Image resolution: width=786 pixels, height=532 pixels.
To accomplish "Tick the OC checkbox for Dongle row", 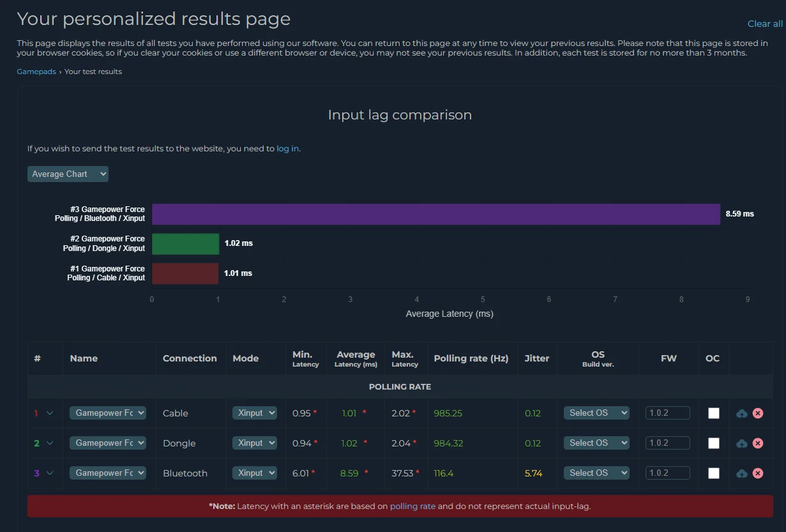I will click(714, 443).
